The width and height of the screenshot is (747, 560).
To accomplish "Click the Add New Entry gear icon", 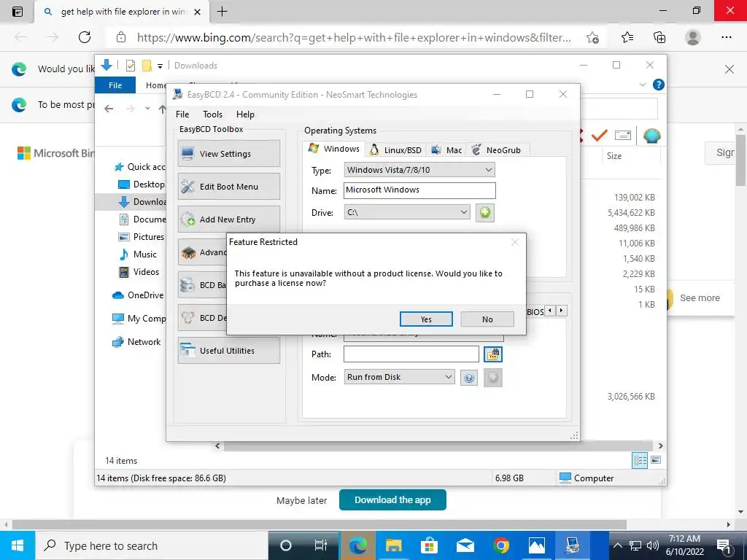I will [188, 219].
